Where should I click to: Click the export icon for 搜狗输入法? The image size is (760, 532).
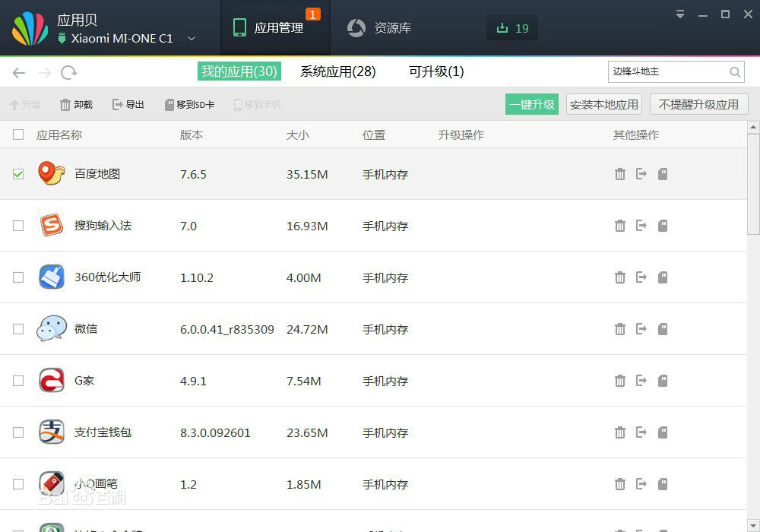point(641,226)
